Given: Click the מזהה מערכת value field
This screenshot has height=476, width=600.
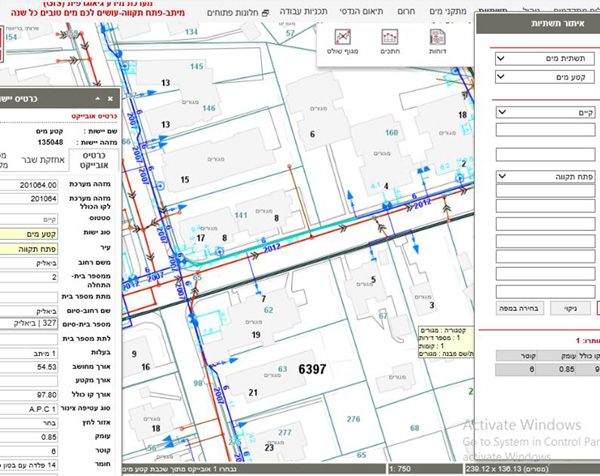Looking at the screenshot, I should 32,186.
